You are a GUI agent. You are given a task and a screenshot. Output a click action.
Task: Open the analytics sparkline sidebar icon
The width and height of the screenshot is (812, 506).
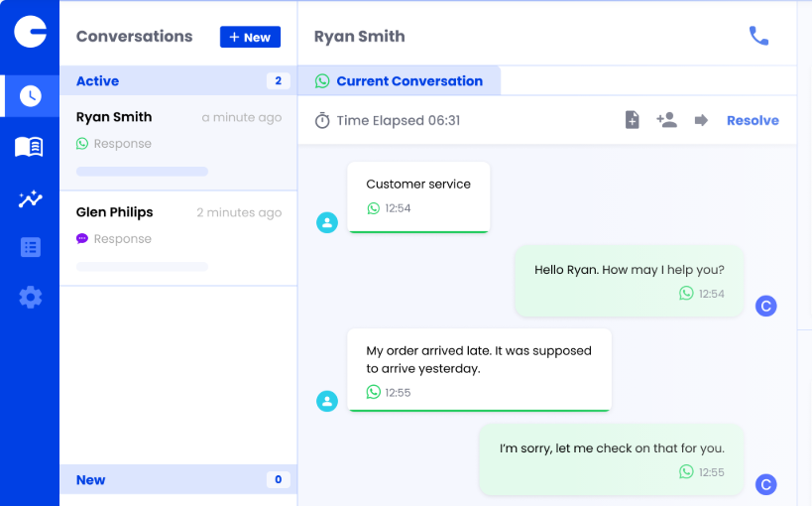pyautogui.click(x=31, y=199)
